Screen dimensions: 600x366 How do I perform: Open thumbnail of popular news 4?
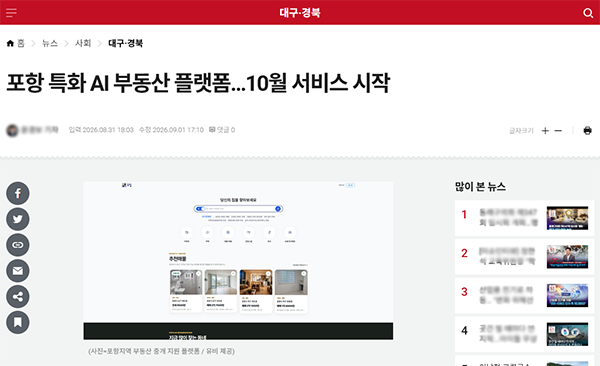[567, 334]
